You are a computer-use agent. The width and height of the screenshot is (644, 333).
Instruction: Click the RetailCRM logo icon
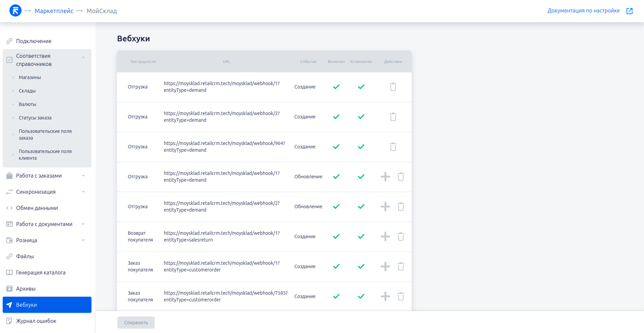tap(15, 11)
